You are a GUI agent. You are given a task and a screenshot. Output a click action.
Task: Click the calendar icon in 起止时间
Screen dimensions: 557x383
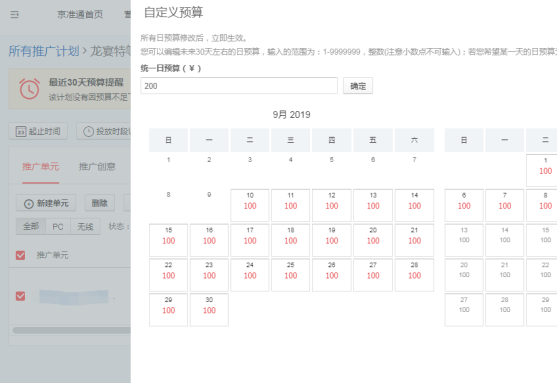coord(21,132)
